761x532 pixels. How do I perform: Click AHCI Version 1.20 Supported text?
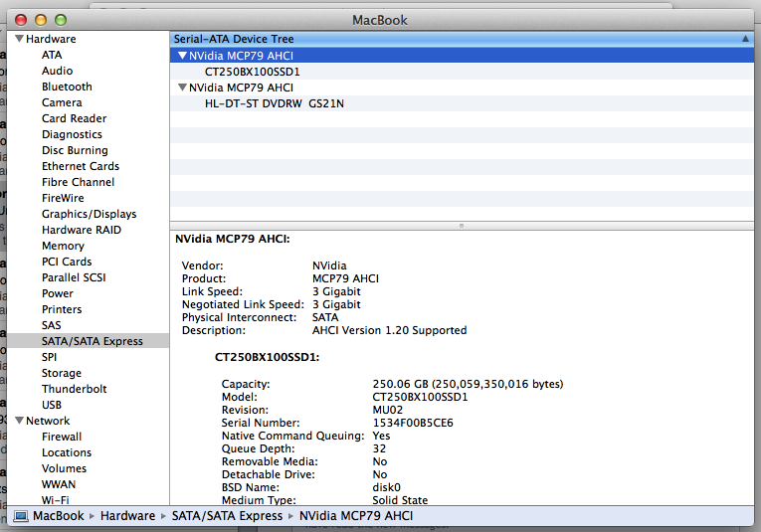[389, 330]
